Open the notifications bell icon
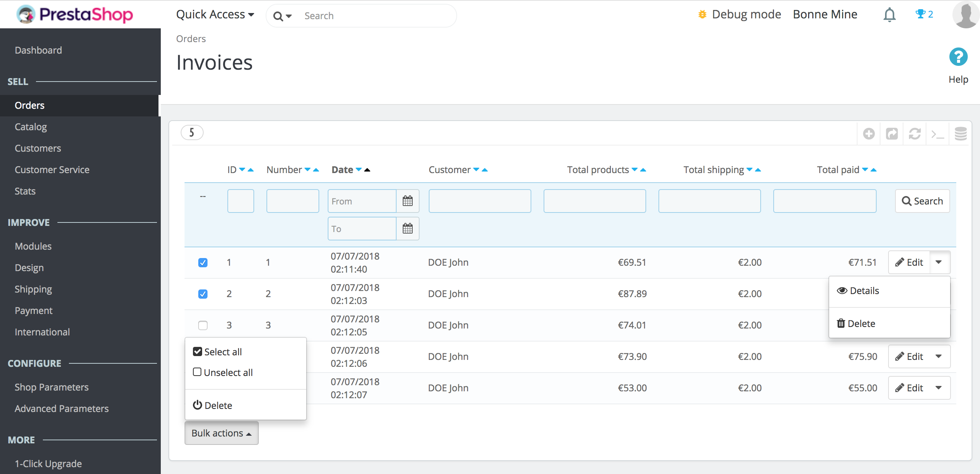 (889, 15)
